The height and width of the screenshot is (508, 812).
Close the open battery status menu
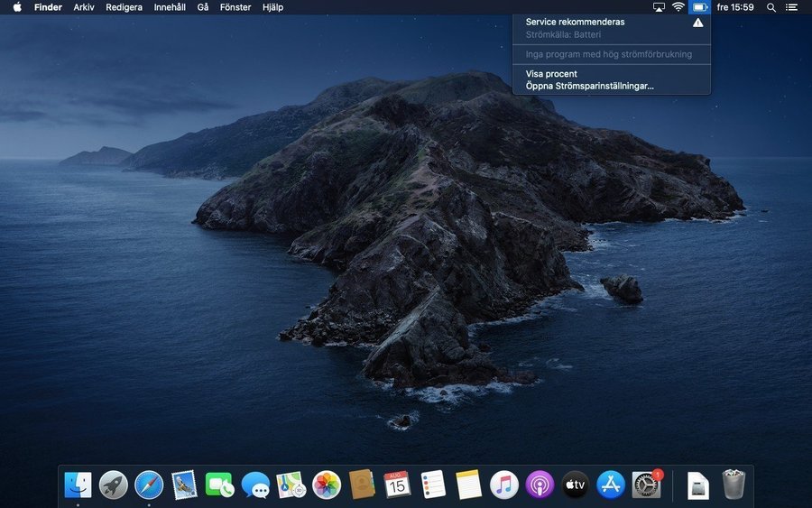(700, 7)
